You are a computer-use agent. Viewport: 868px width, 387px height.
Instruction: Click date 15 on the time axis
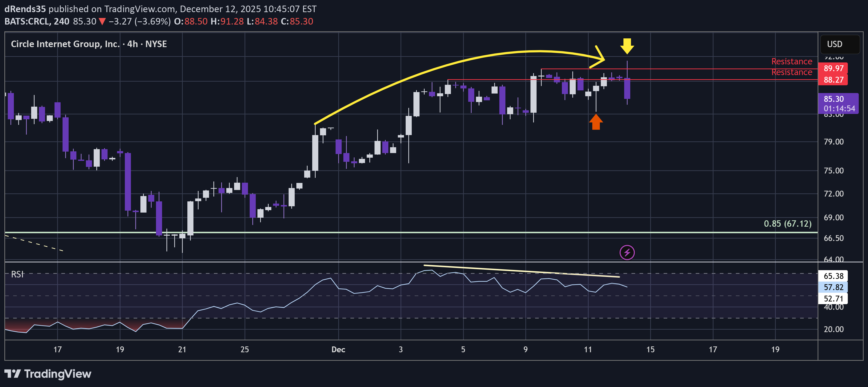[650, 349]
